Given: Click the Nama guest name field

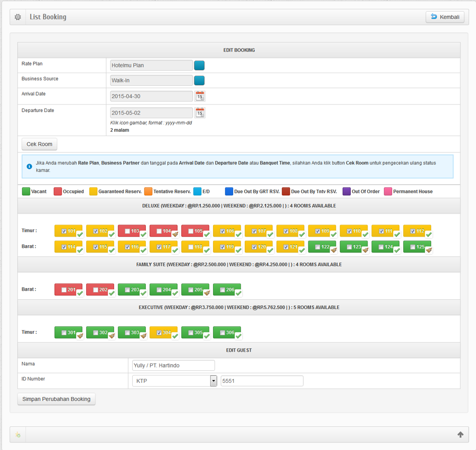Looking at the screenshot, I should (x=173, y=366).
